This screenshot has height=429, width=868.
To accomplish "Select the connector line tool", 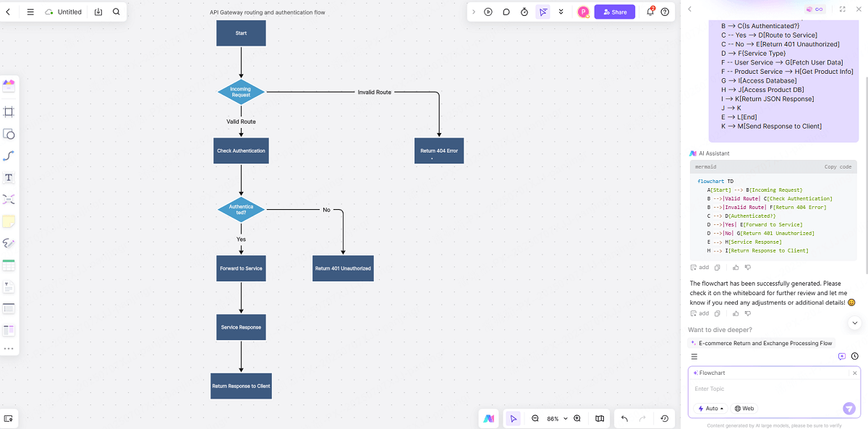I will click(9, 156).
